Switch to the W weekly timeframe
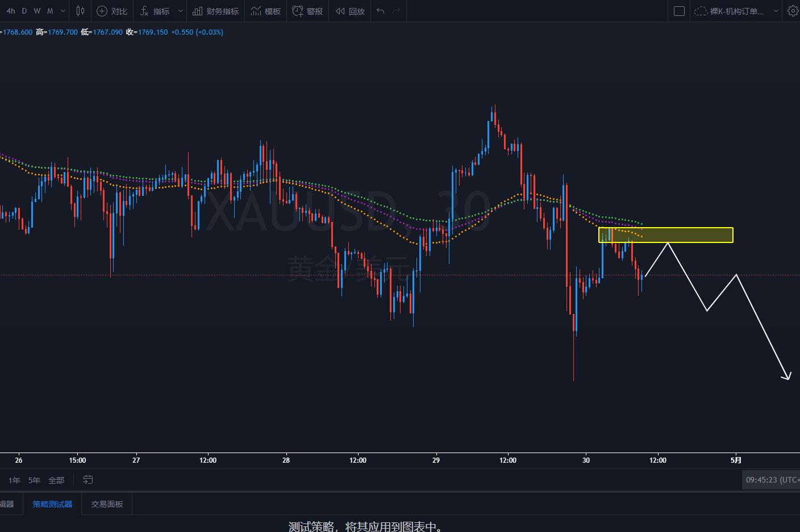This screenshot has height=532, width=800. (x=37, y=11)
